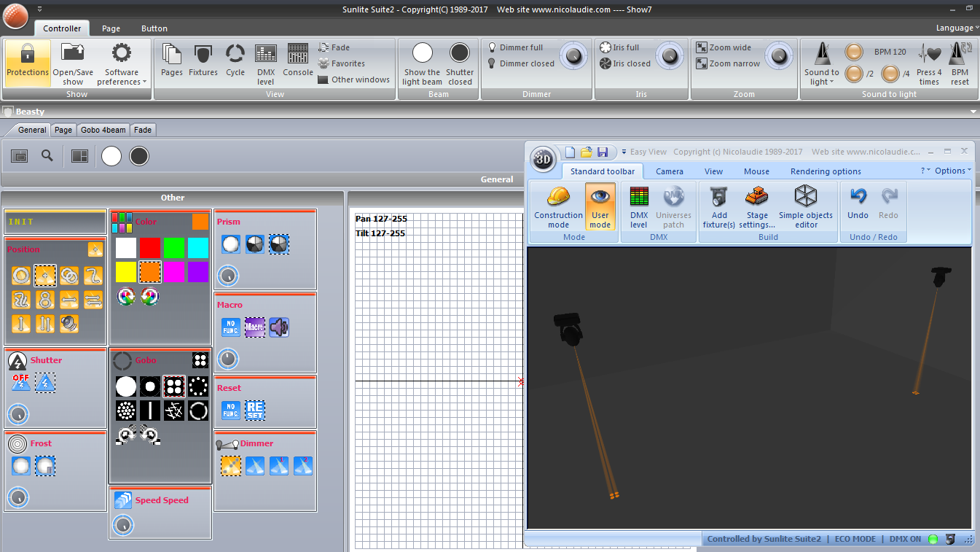The height and width of the screenshot is (552, 980).
Task: Click Dimmer closed button
Action: tap(520, 63)
